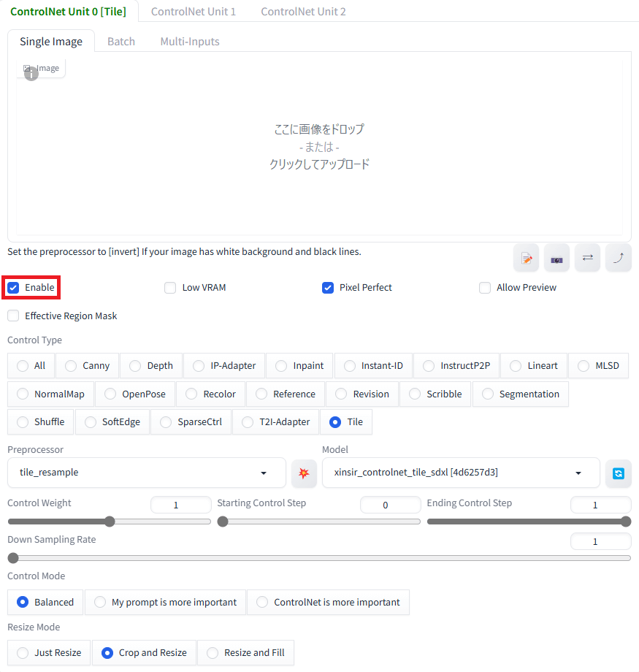Viewport: 639px width, 672px height.
Task: Click the Ending Control Step slider handle
Action: pyautogui.click(x=626, y=522)
